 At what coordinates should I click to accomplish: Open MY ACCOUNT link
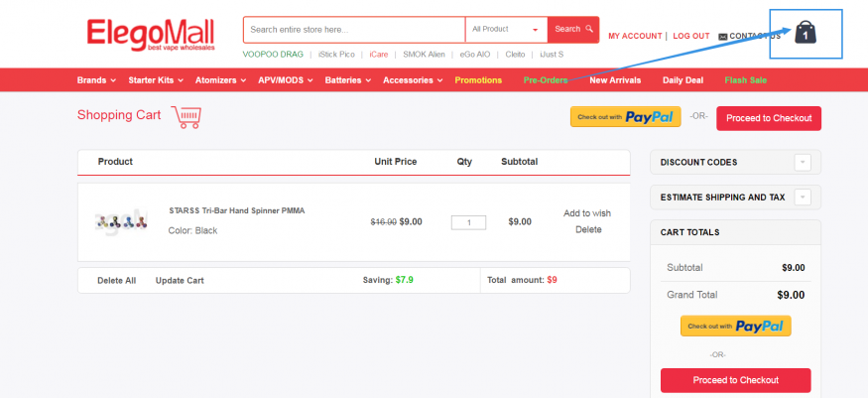pyautogui.click(x=635, y=36)
